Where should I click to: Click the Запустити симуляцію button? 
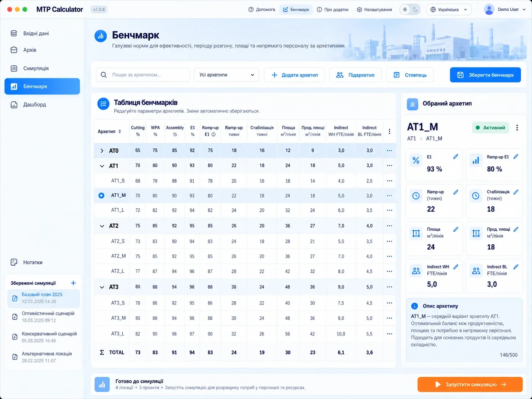(470, 384)
